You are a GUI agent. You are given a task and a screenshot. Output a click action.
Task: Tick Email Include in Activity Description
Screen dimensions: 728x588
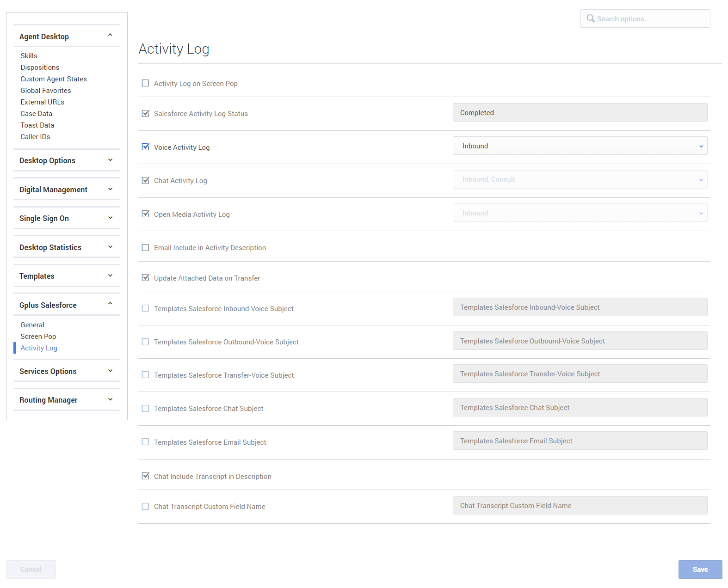[145, 248]
